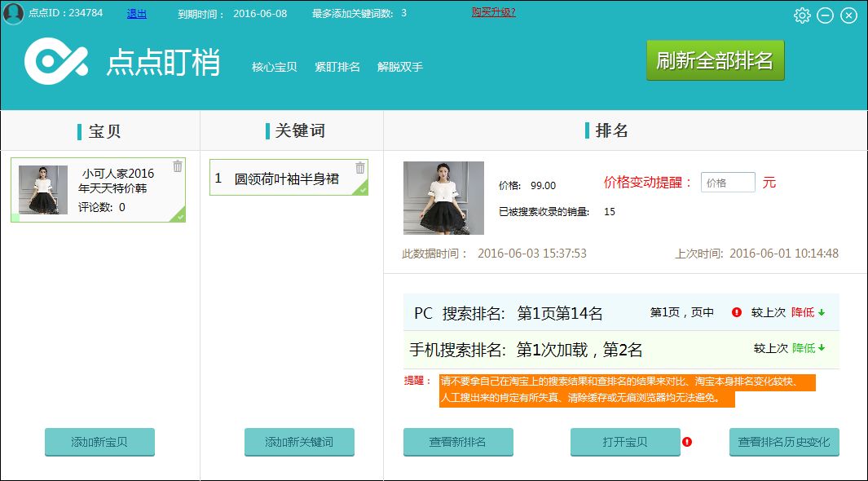Toggle the checkmark on product card
The height and width of the screenshot is (481, 868).
coord(178,215)
